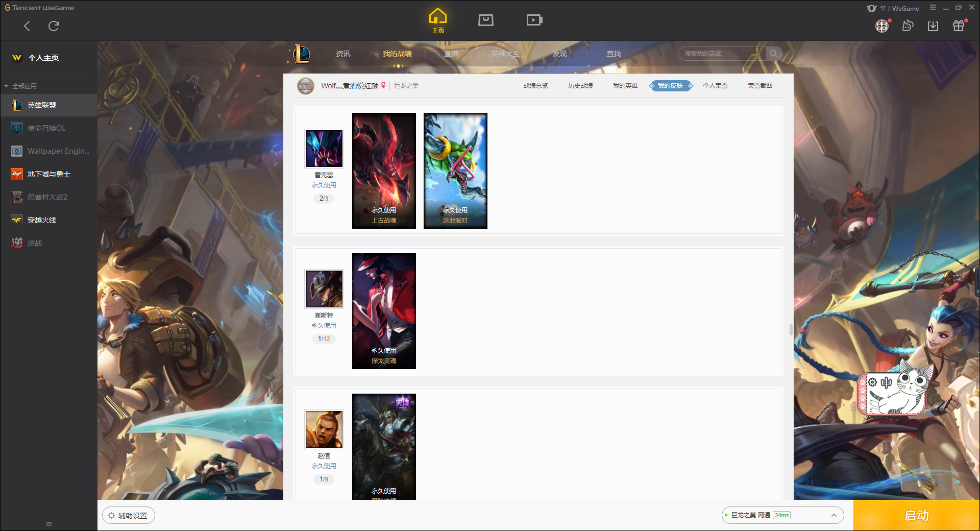
Task: Select 英雄联盟 in sidebar
Action: point(48,105)
